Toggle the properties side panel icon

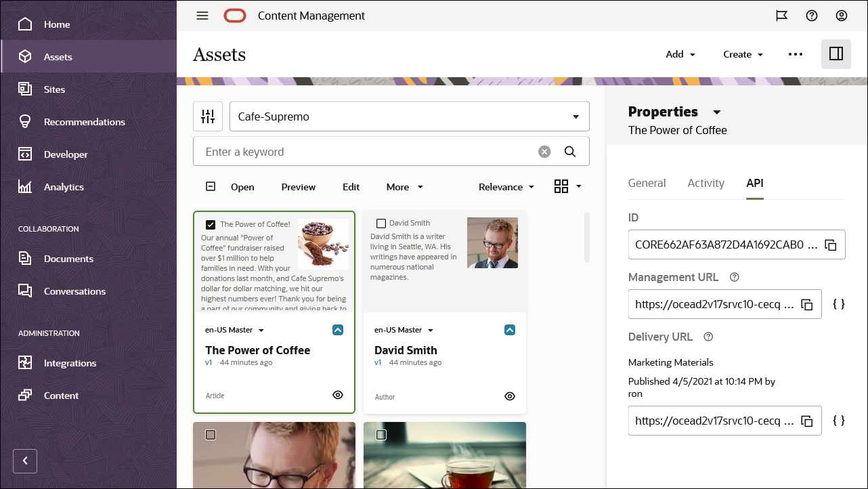pos(836,54)
